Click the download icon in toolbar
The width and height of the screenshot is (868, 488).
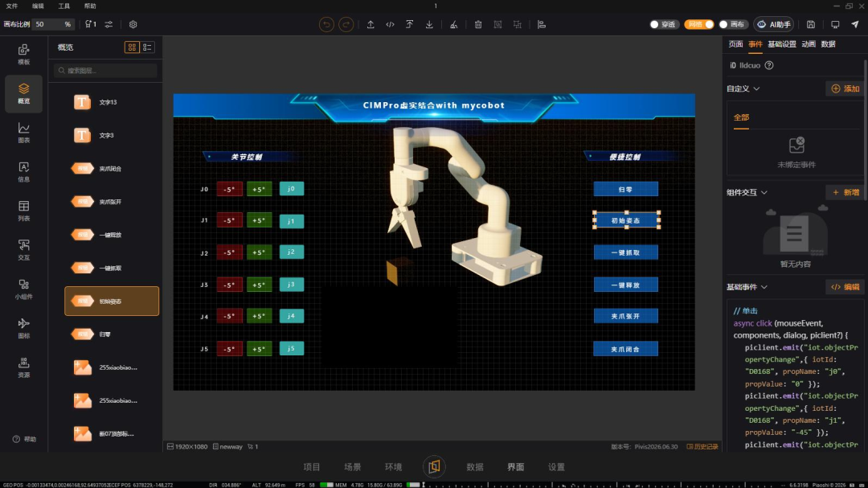coord(429,24)
